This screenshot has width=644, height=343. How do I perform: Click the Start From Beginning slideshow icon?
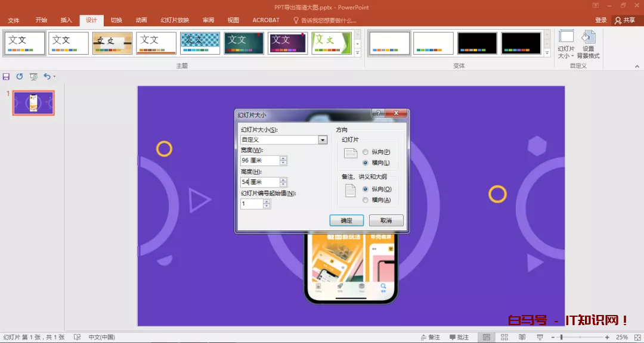pyautogui.click(x=33, y=77)
